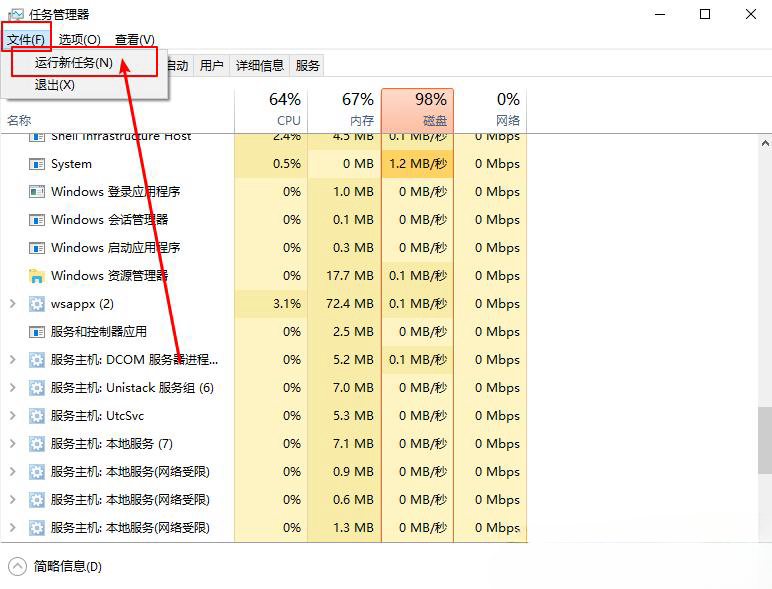Click the Task Manager title bar icon
This screenshot has width=772, height=589.
point(16,15)
